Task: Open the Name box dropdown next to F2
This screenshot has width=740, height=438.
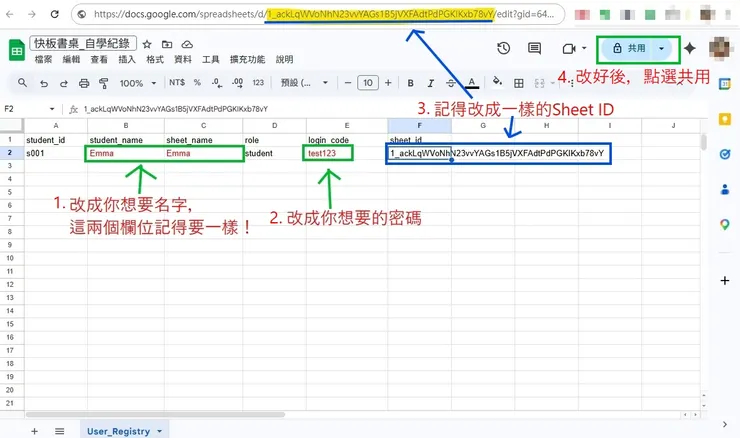Action: pos(52,109)
